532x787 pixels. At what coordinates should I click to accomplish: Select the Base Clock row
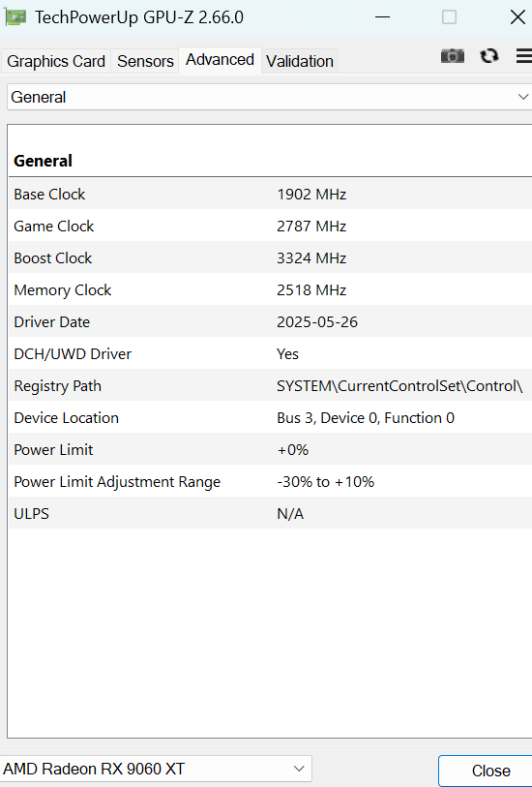[x=270, y=194]
